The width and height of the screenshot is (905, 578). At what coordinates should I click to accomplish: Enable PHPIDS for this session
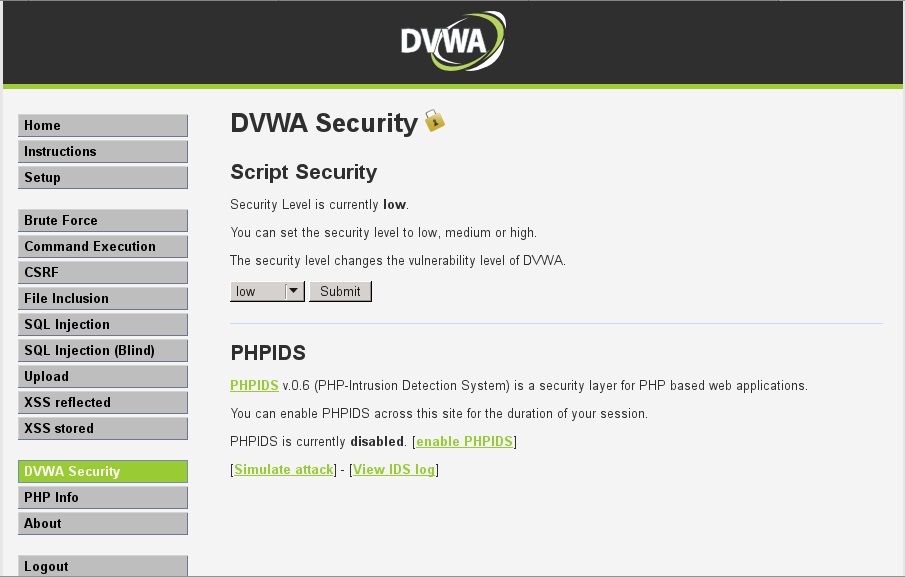coord(462,441)
